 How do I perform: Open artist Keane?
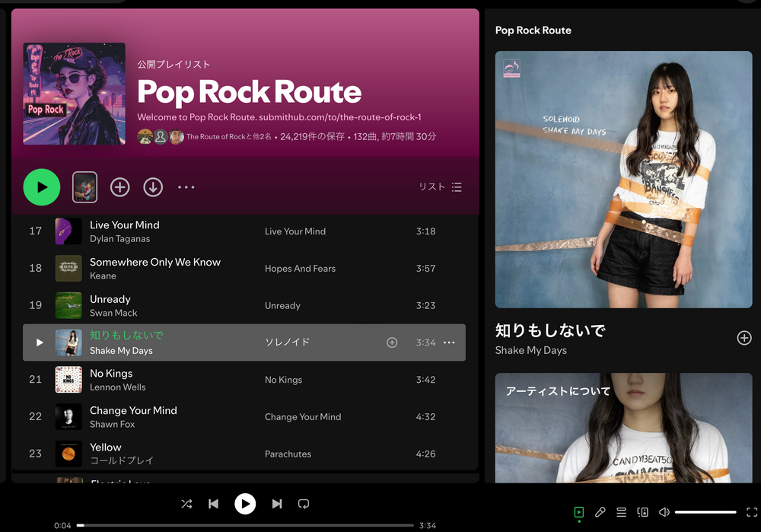[x=103, y=276]
